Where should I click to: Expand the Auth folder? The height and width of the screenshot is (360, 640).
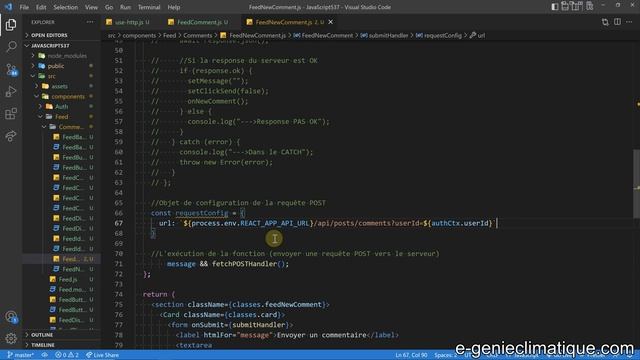coord(62,107)
